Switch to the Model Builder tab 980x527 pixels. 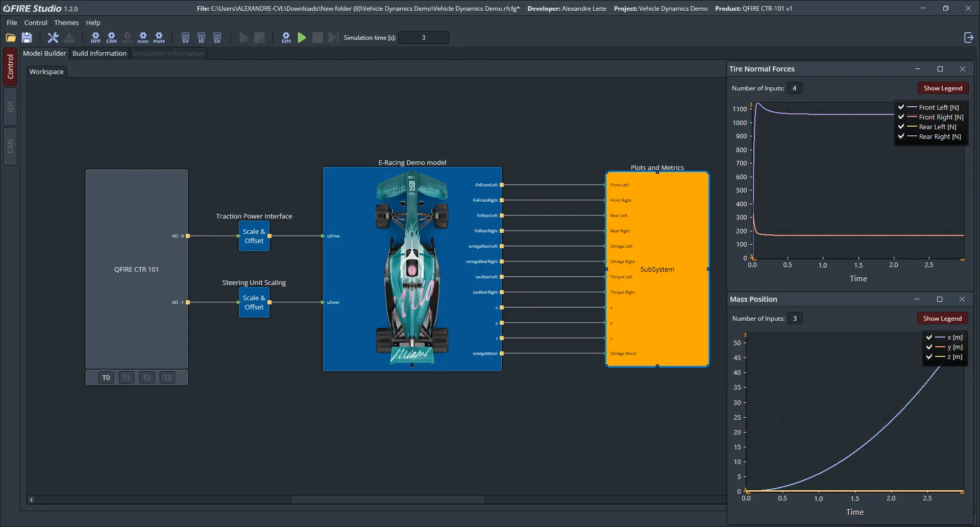[44, 53]
